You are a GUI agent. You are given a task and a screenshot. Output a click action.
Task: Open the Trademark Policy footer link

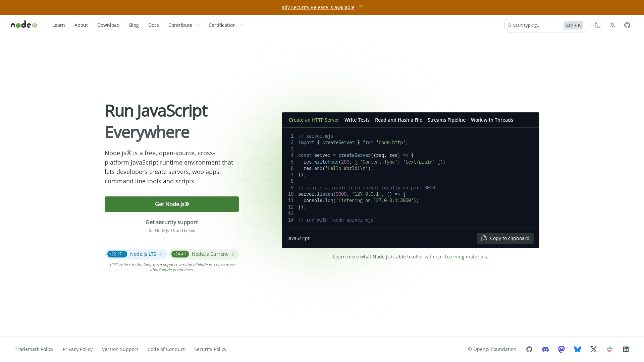coord(34,349)
